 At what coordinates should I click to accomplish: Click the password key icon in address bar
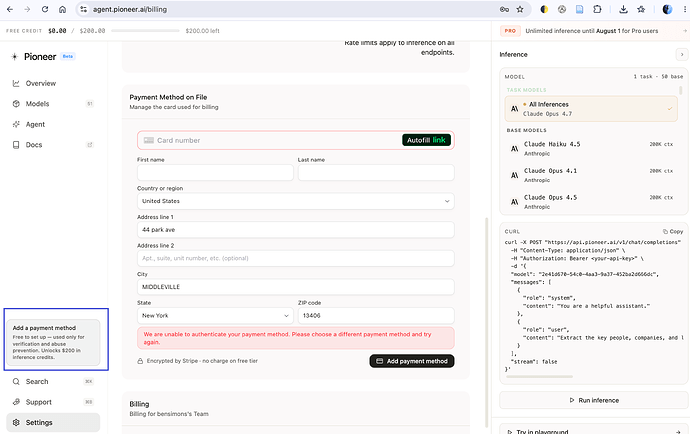point(504,9)
